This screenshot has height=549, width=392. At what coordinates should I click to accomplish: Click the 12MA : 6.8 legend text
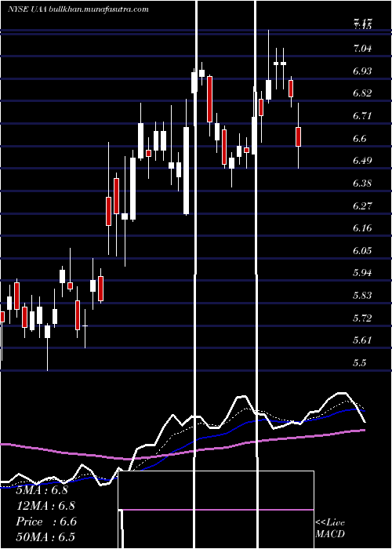pos(45,506)
